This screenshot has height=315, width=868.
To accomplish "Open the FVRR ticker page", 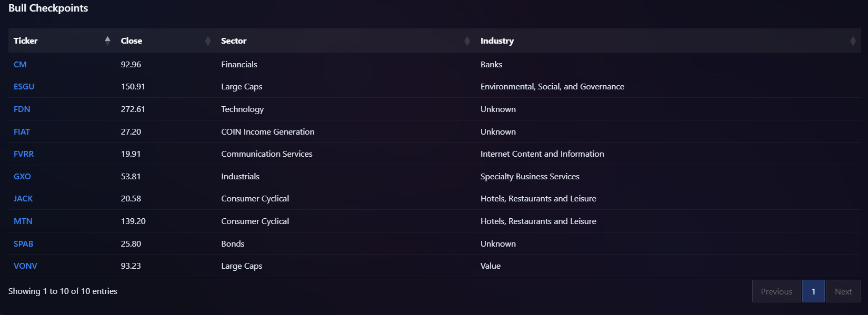I will pos(24,154).
